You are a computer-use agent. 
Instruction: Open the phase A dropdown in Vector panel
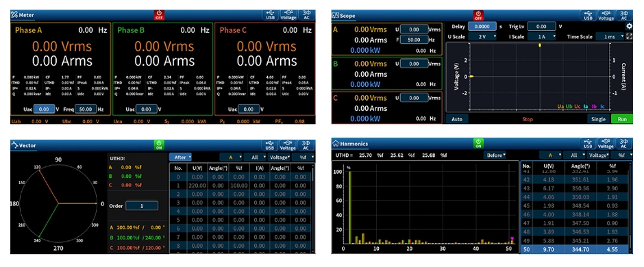pos(231,157)
